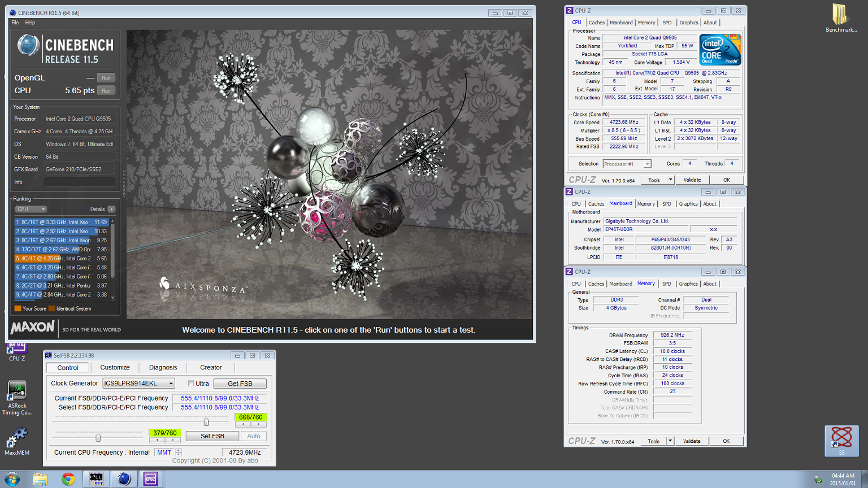Click OK in the CPU-Z CPU window
868x488 pixels.
click(727, 180)
